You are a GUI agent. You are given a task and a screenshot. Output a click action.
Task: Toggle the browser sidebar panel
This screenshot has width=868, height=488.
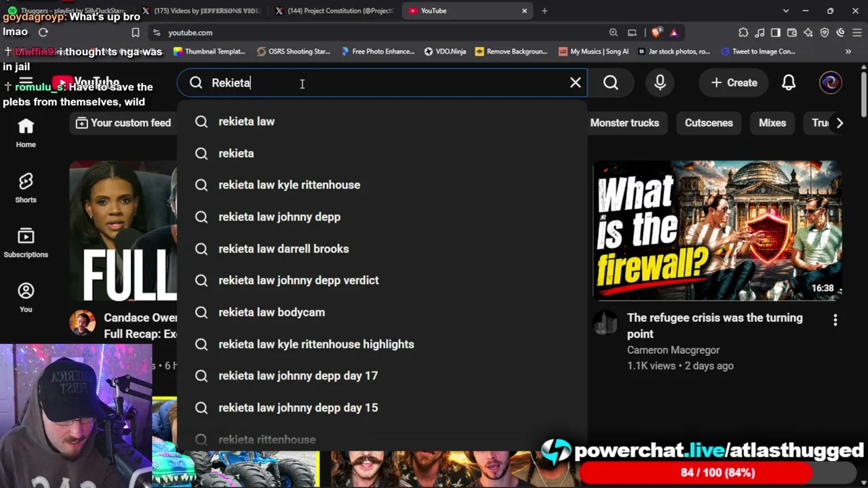(776, 33)
